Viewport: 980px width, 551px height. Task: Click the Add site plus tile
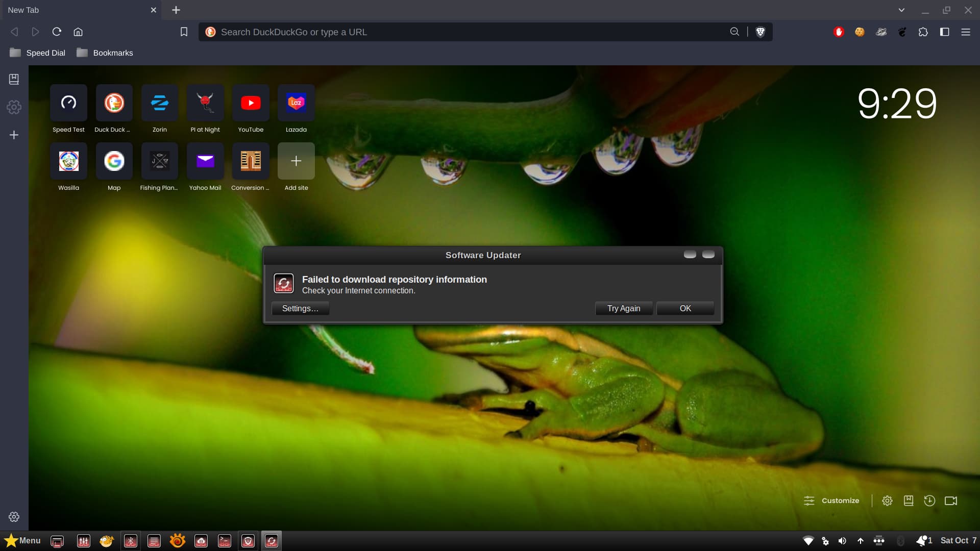click(296, 161)
